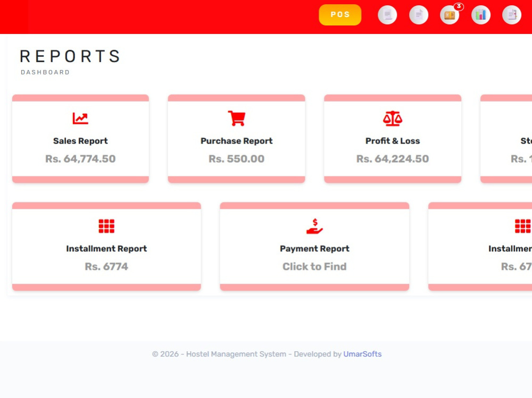The image size is (532, 398).
Task: Open the Installment Report card title
Action: 106,249
